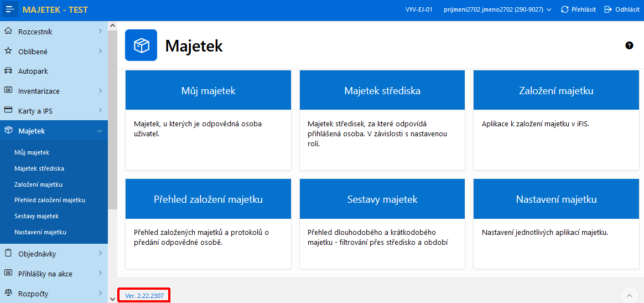Screen dimensions: 644x303
Task: Expand the Inventarizace menu chevron
Action: 100,90
